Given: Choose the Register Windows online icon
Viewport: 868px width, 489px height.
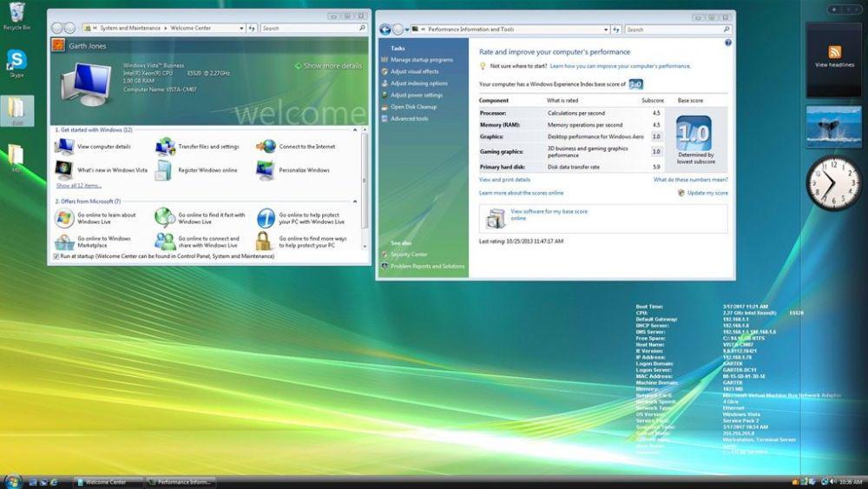Looking at the screenshot, I should click(x=164, y=170).
